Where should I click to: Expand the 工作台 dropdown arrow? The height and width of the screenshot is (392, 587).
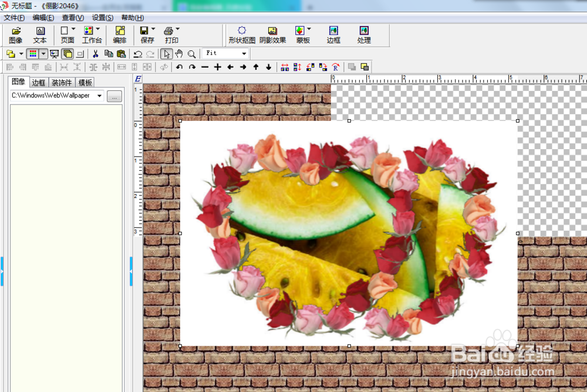tap(98, 29)
